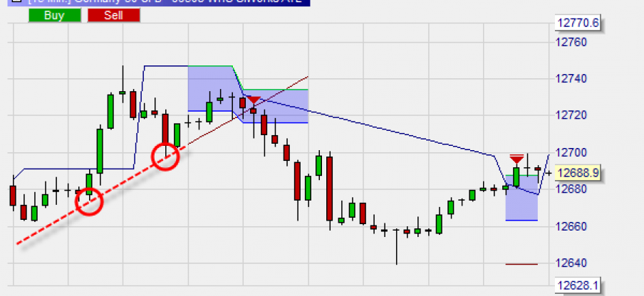Click the top axis price box 12770.6
The image size is (644, 296).
(x=576, y=24)
